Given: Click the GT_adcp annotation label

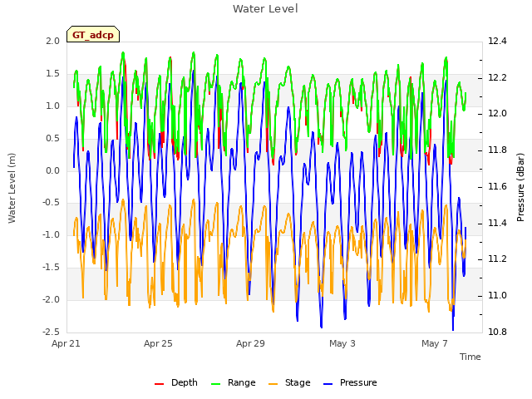Looking at the screenshot, I should pos(93,35).
